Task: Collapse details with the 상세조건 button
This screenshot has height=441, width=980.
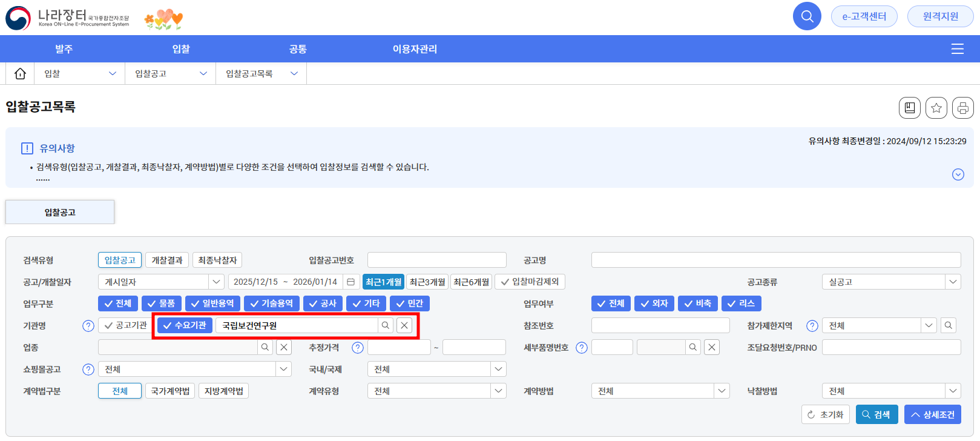Action: tap(933, 414)
